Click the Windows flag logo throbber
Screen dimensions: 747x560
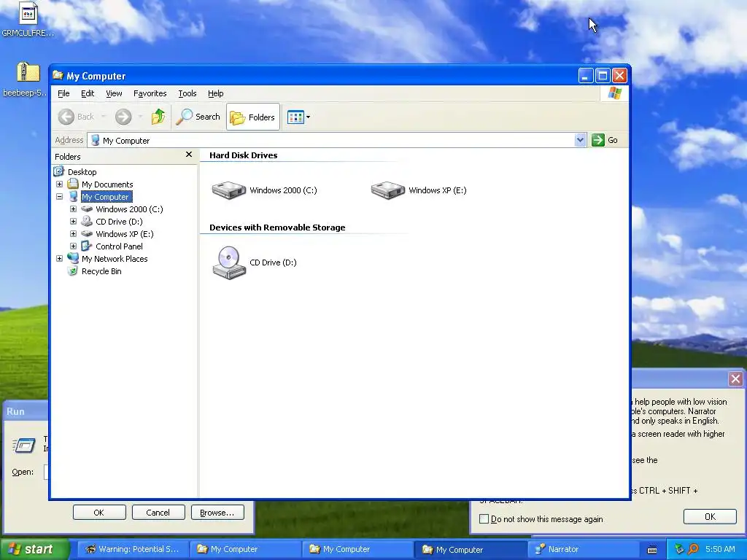(614, 93)
